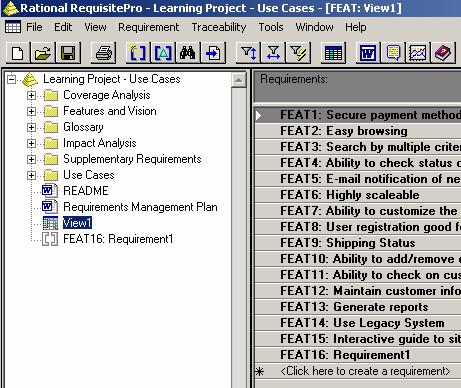Click the funnel with vertical sort arrows icon
Image resolution: width=461 pixels, height=388 pixels.
249,53
